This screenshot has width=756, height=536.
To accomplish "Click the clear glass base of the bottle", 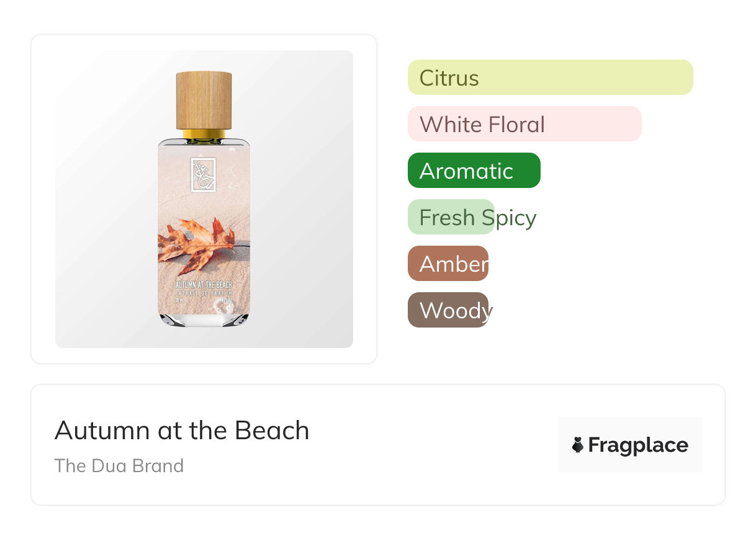I will click(204, 319).
